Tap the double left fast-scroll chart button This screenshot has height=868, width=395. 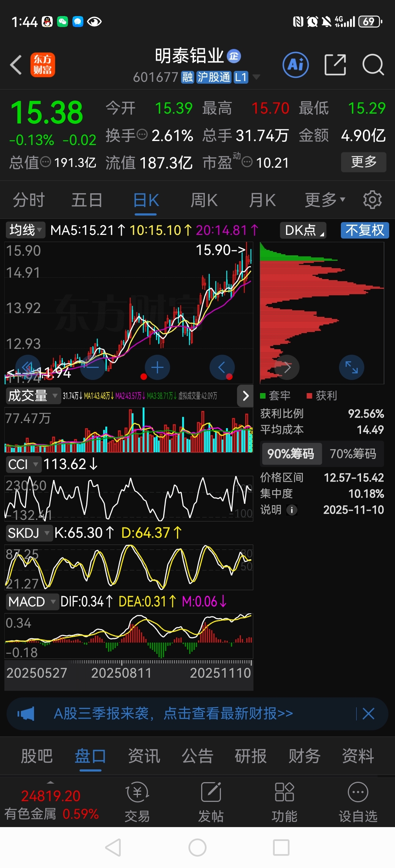point(28,367)
